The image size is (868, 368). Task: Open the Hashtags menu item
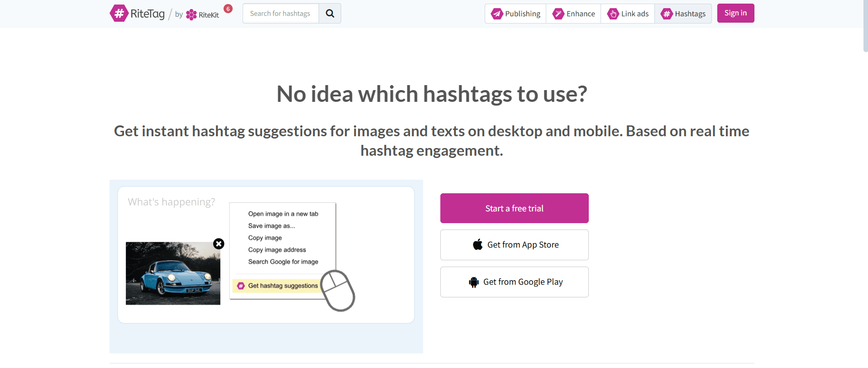(683, 14)
